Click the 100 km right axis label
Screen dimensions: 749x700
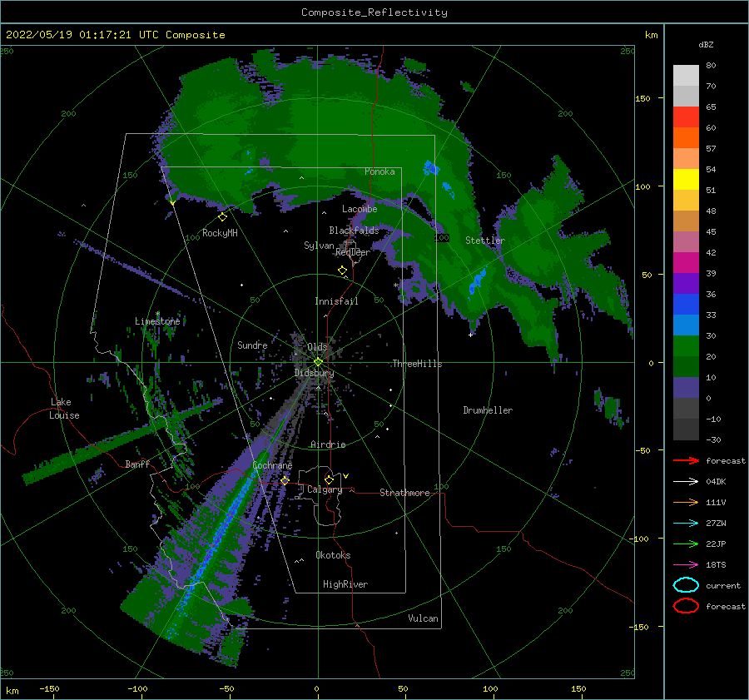(642, 186)
